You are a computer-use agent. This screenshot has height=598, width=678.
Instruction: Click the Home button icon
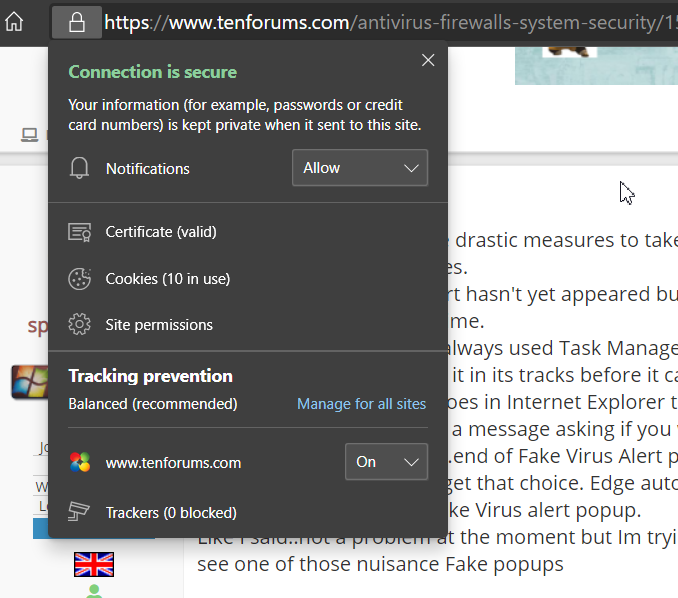pyautogui.click(x=14, y=21)
